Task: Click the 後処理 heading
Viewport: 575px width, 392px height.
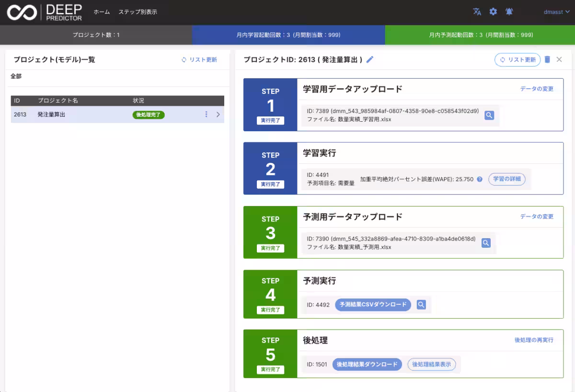Action: 315,340
